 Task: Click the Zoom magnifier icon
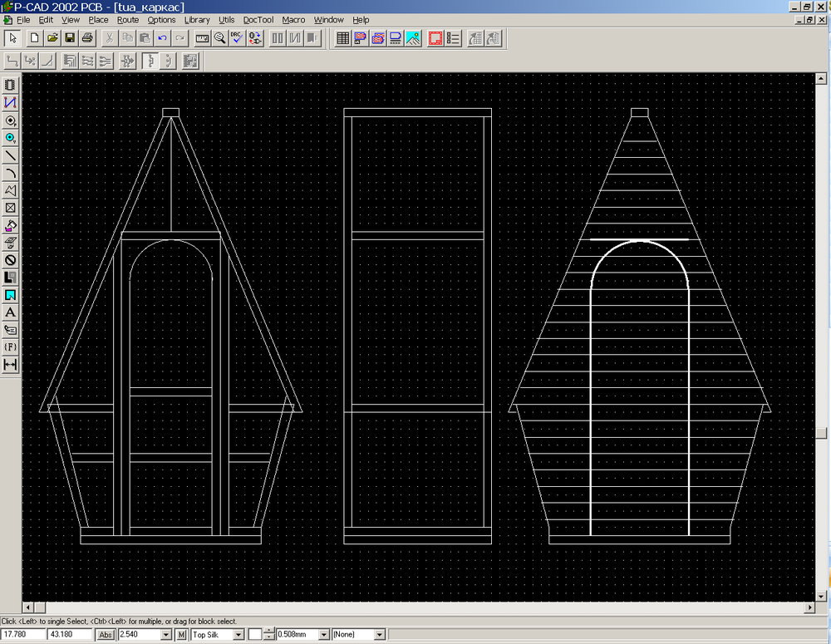[219, 37]
